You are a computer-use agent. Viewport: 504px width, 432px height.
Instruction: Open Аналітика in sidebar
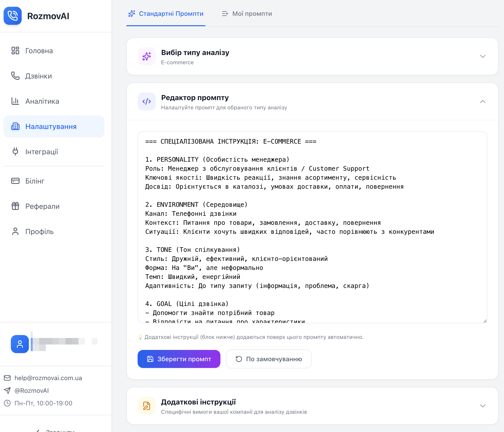(x=54, y=101)
